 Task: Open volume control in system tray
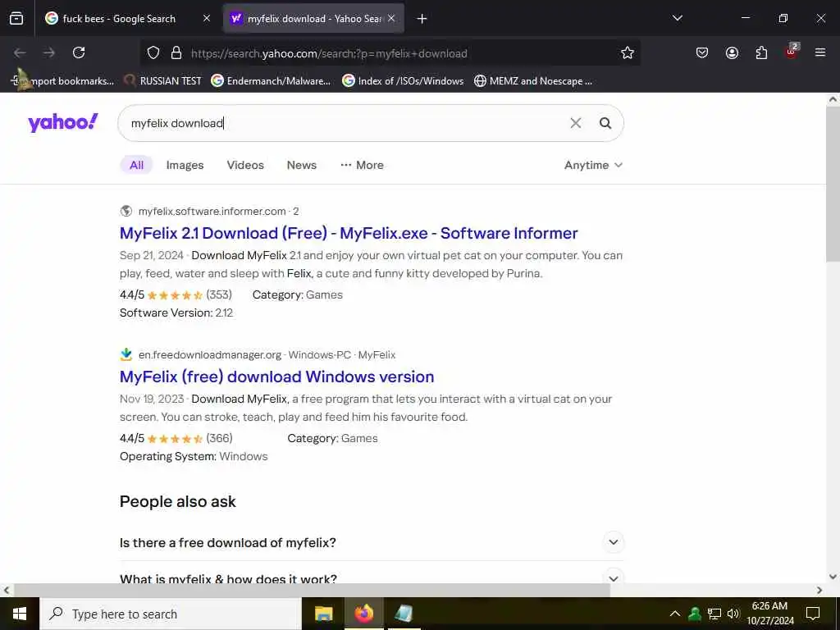(733, 614)
